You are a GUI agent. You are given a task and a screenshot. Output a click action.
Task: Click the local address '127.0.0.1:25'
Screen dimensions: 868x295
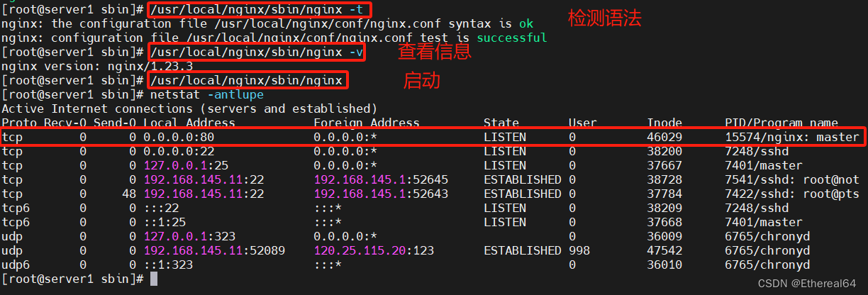pyautogui.click(x=186, y=165)
